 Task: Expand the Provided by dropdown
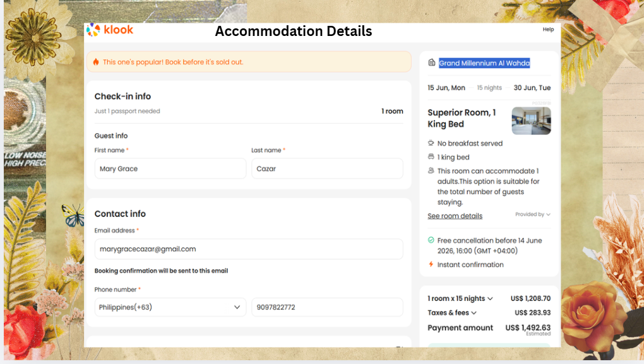coord(533,214)
